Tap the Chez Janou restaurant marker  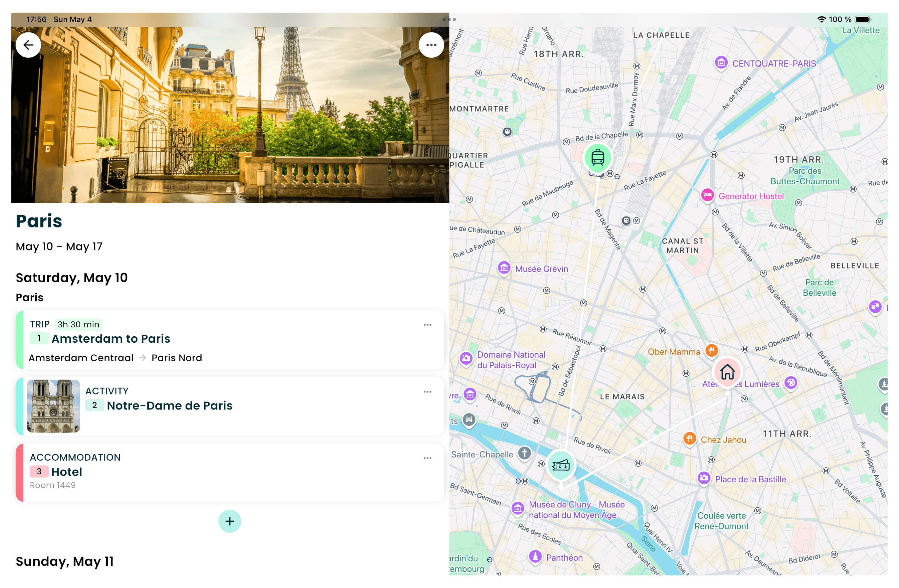(x=689, y=439)
